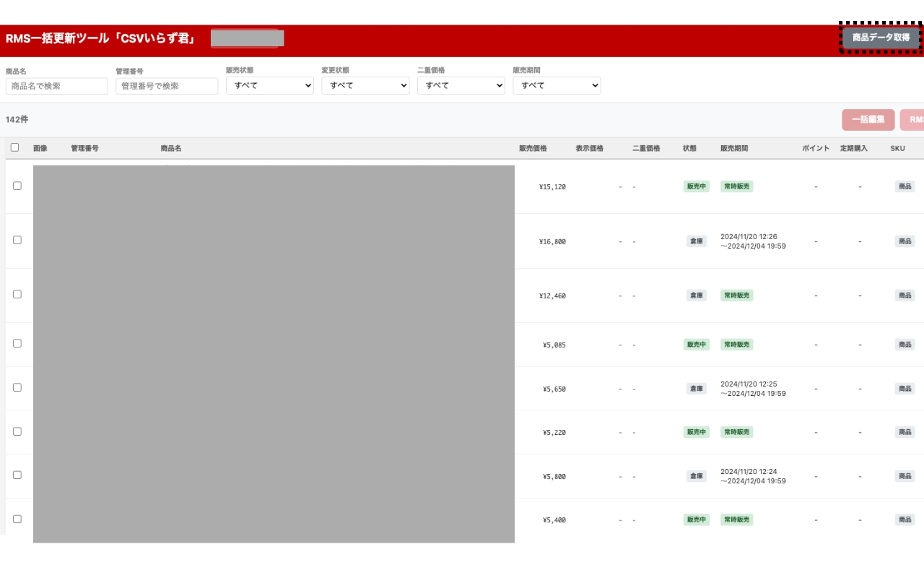The height and width of the screenshot is (578, 924).
Task: Click the 倉庫 status badge in ¥5,800 row
Action: [697, 476]
